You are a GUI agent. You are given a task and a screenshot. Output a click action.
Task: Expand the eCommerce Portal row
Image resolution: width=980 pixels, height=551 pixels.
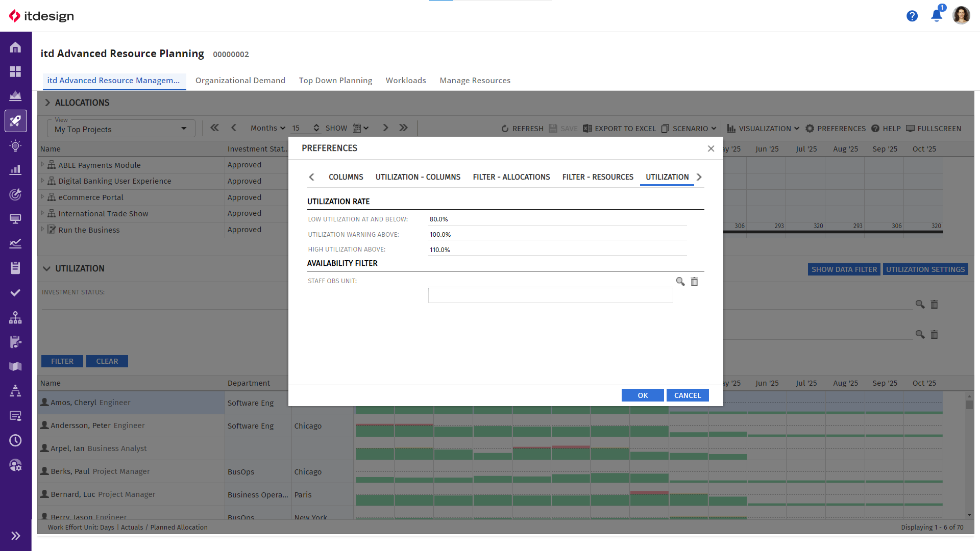[42, 196]
